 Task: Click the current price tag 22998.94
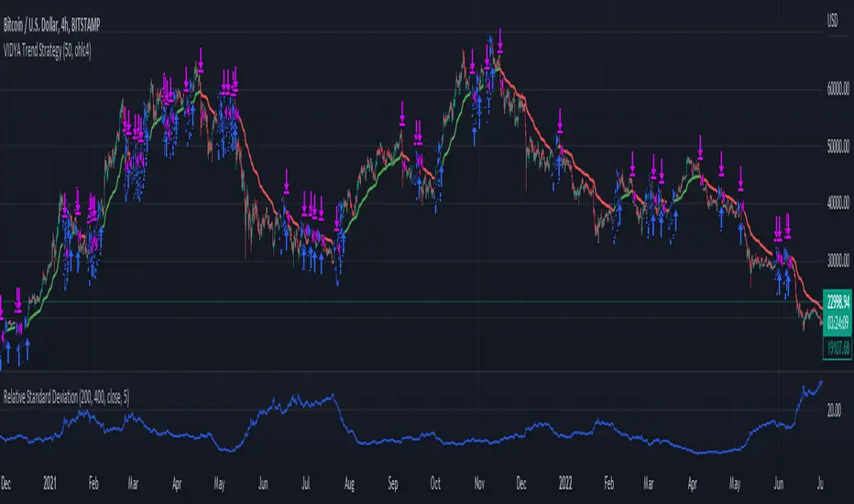click(838, 301)
